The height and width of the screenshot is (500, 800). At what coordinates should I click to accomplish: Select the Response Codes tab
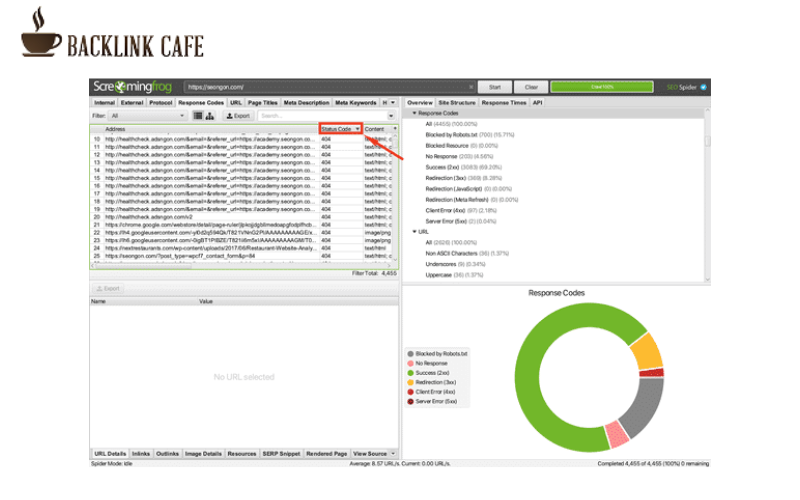[201, 103]
